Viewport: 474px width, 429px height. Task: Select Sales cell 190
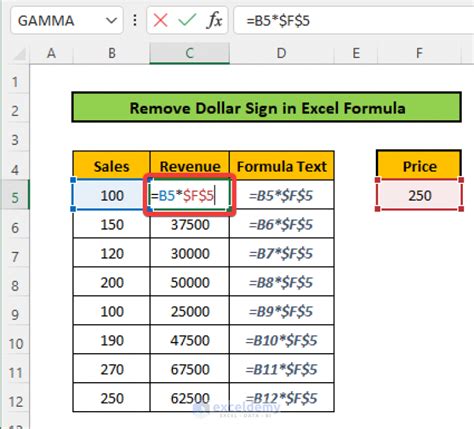111,340
